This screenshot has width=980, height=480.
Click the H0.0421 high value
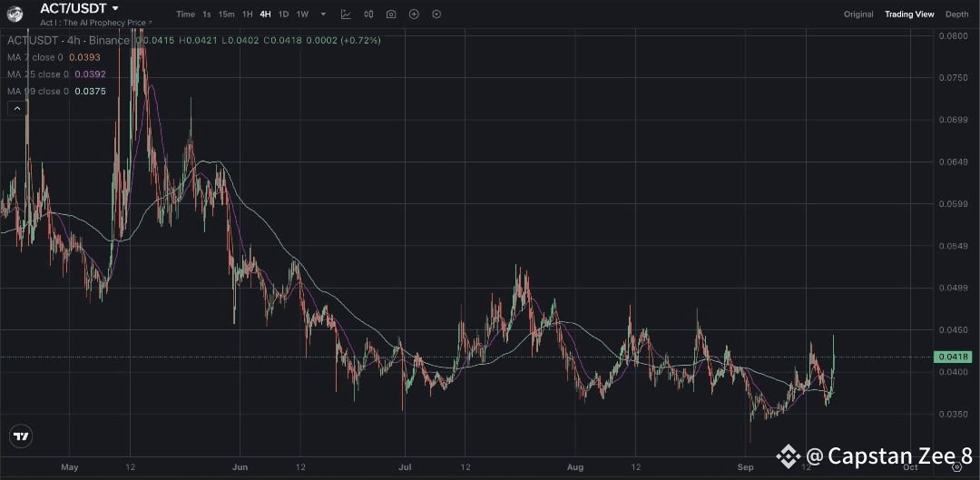(x=198, y=41)
